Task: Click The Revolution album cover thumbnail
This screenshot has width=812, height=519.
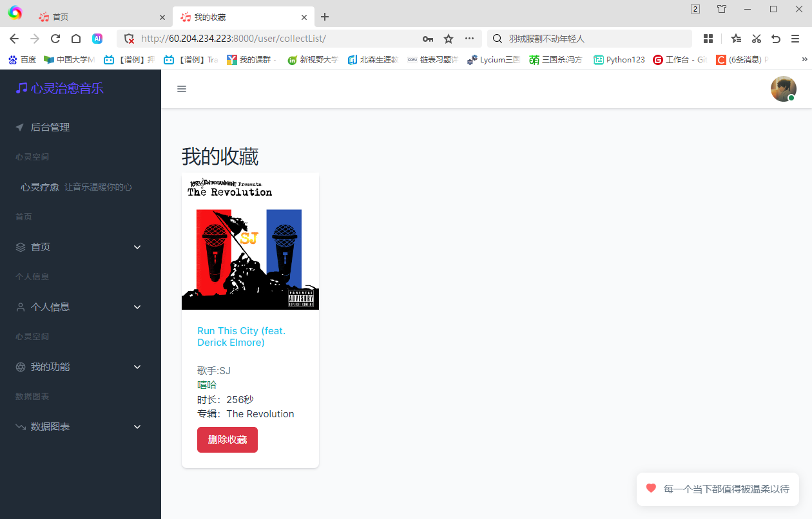Action: coord(250,241)
